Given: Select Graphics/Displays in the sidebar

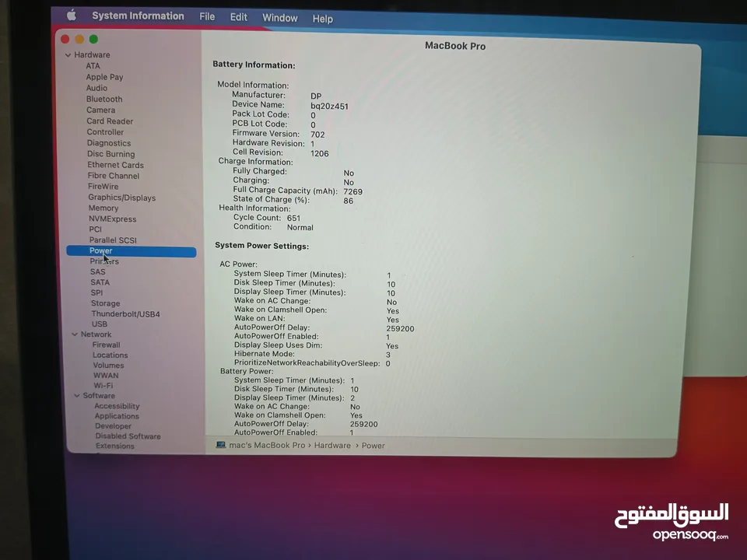Looking at the screenshot, I should (x=122, y=197).
